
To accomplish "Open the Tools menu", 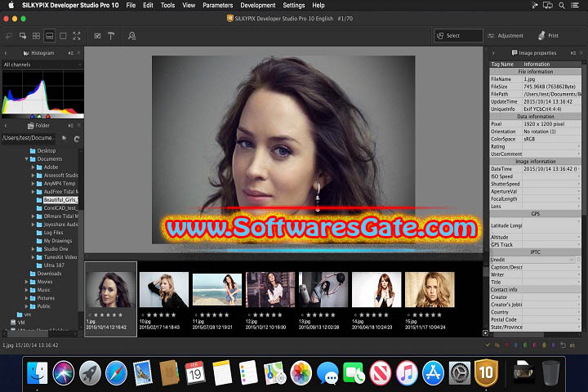I will [167, 5].
